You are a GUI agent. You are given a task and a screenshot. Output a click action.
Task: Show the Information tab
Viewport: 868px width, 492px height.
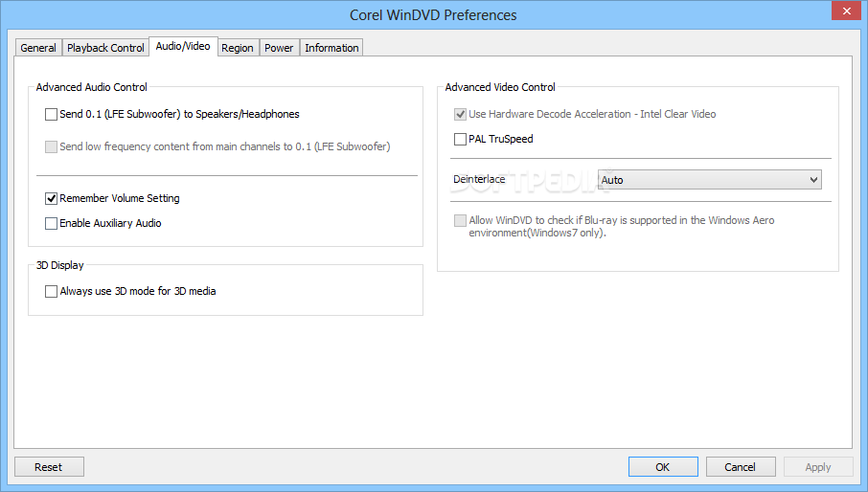tap(331, 48)
